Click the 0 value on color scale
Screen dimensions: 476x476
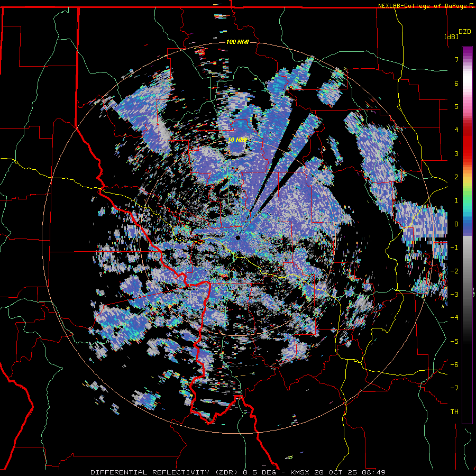[x=456, y=224]
